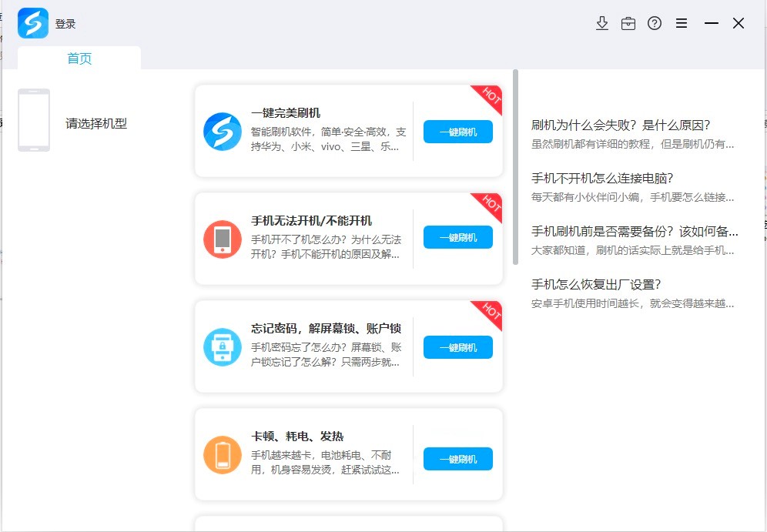Open the toolbox briefcase icon
767x532 pixels.
[x=628, y=23]
